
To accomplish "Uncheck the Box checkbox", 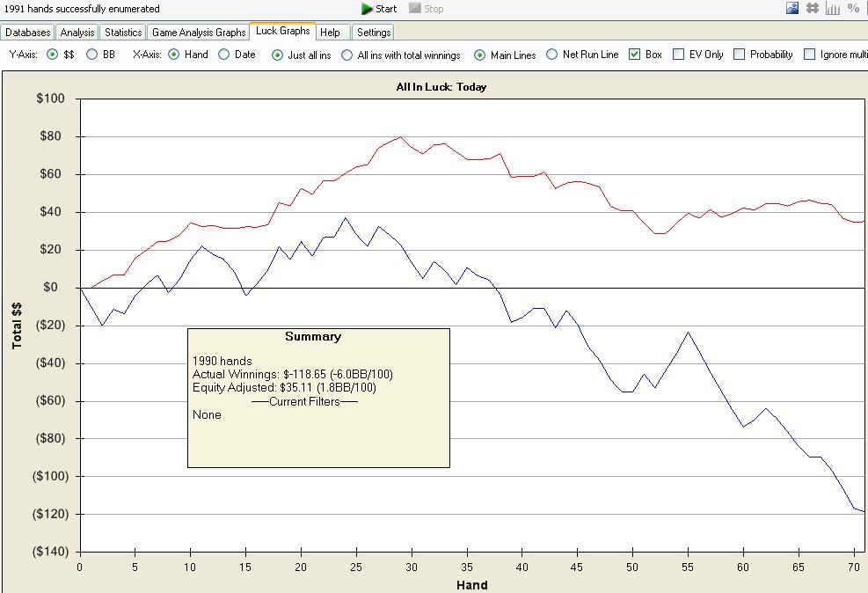I will [x=634, y=55].
